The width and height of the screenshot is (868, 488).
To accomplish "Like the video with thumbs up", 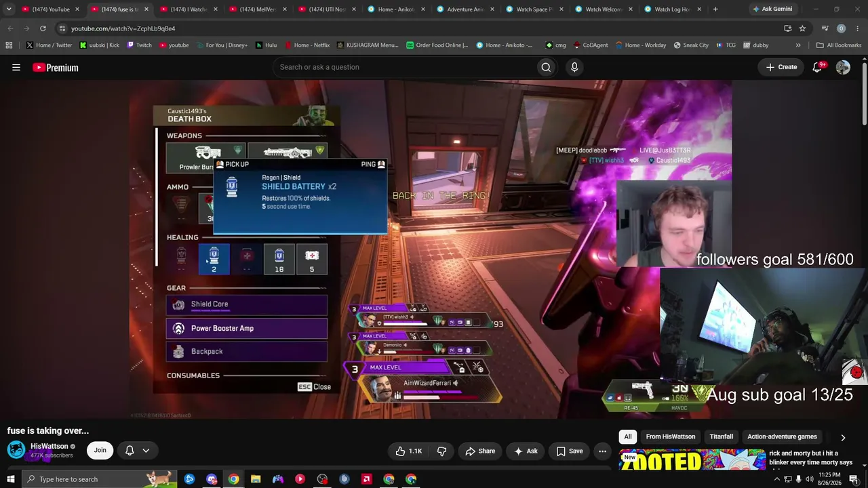I will (x=408, y=451).
